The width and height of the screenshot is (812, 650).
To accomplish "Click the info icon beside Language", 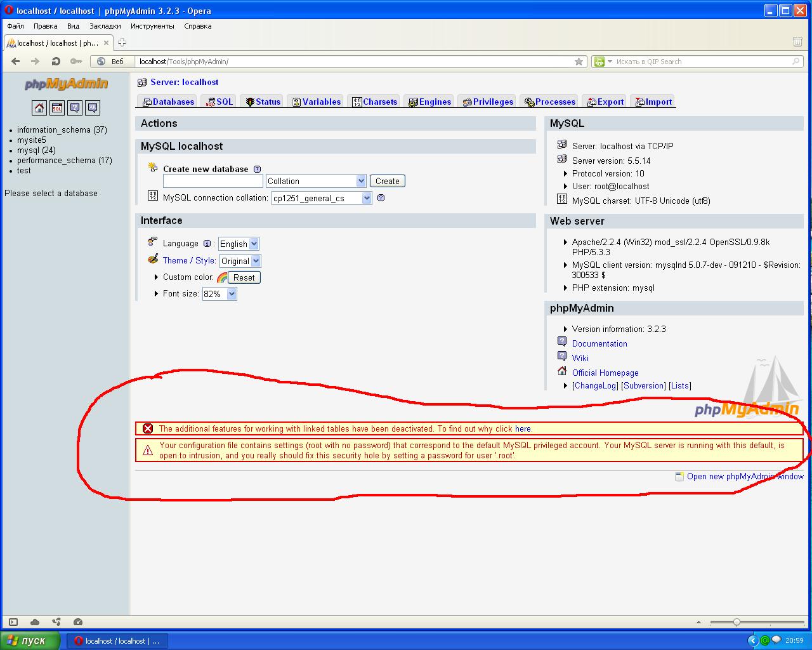I will click(207, 244).
